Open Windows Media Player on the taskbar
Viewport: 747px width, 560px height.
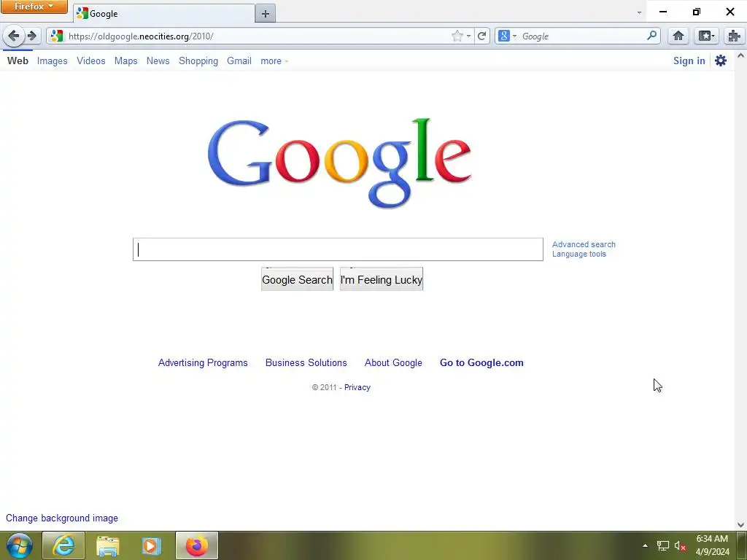(x=152, y=545)
